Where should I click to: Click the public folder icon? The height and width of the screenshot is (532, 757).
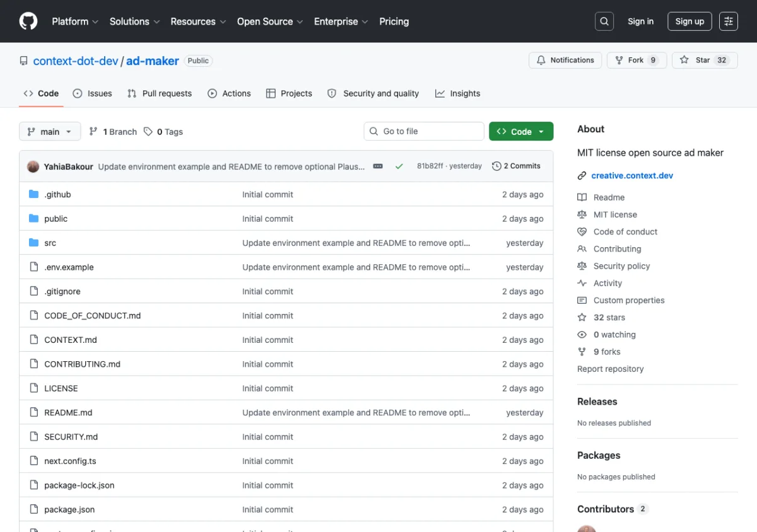click(34, 219)
